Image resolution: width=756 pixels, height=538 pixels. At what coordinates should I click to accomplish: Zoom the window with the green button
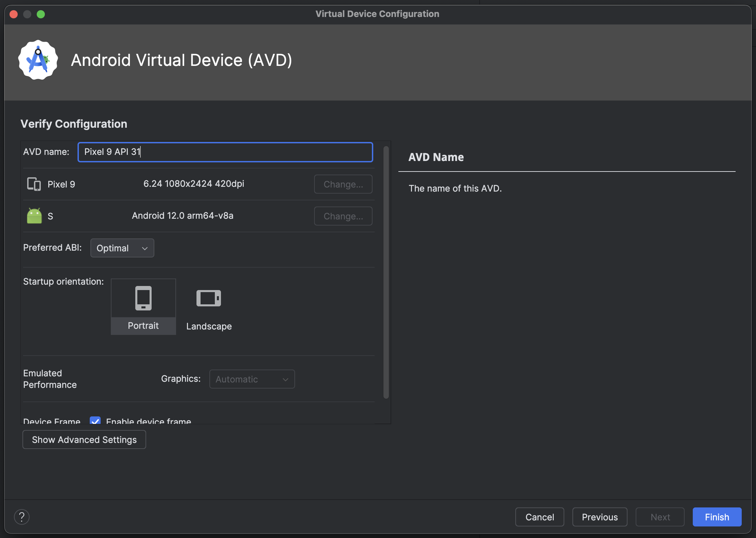[x=41, y=14]
